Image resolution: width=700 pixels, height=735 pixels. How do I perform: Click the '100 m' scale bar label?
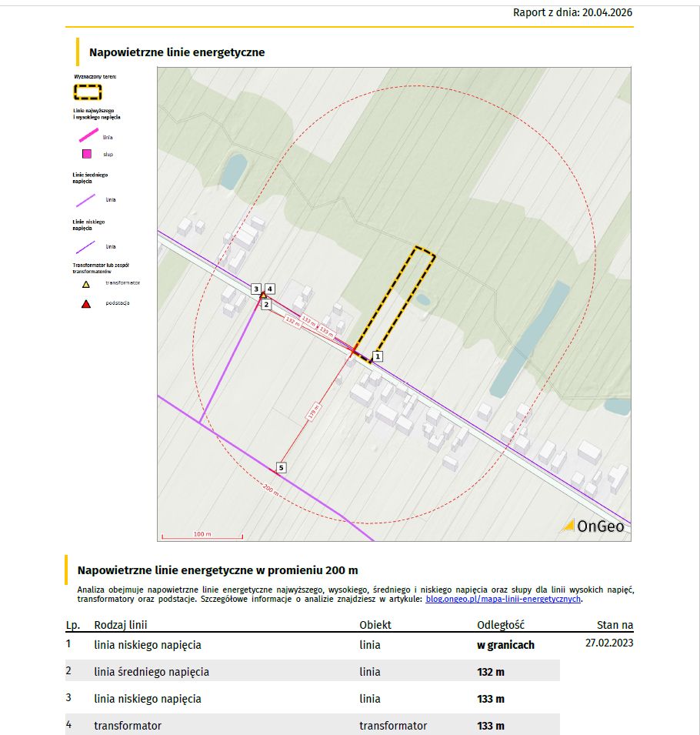coord(202,534)
